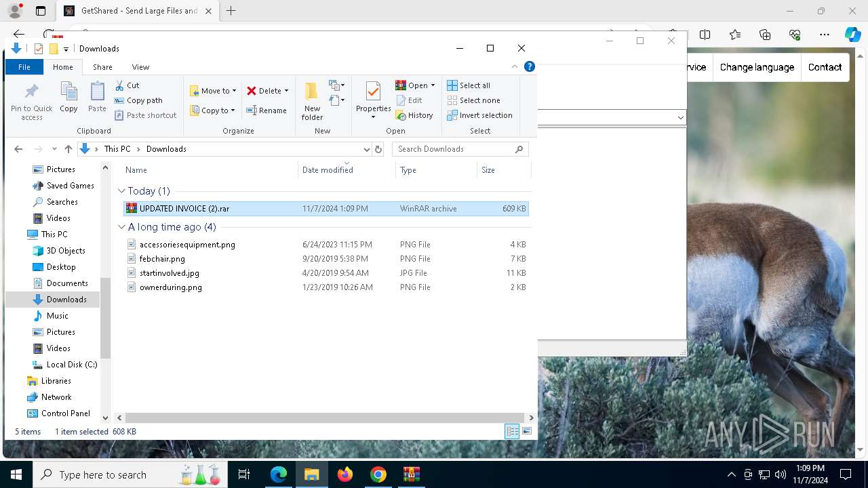Sort by Type column header
Screen dimensions: 868x488
tap(436, 170)
